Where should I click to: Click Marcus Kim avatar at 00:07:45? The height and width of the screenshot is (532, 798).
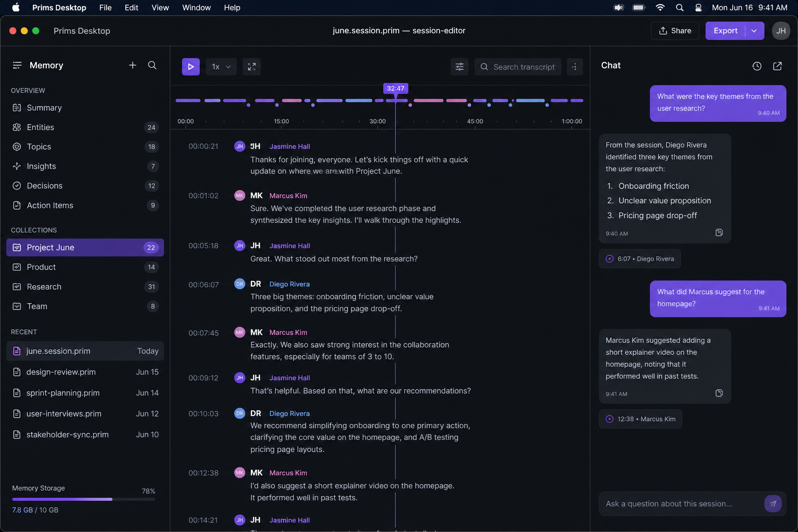click(x=240, y=332)
